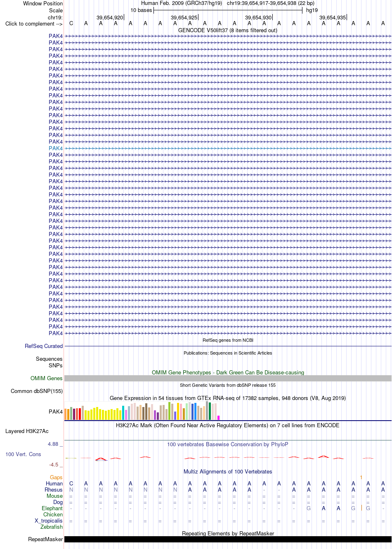Viewport: 392px width, 549px height.
Task: Click the Sequences SNPs track label
Action: click(x=49, y=362)
